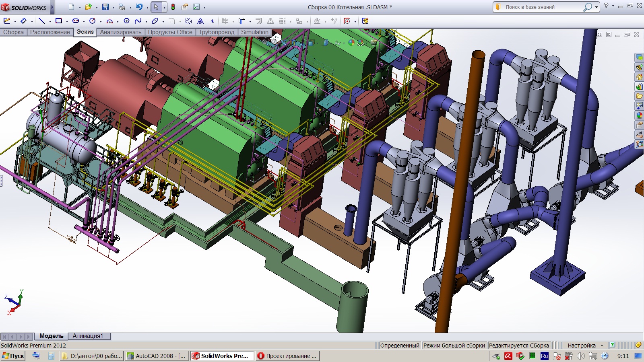This screenshot has width=644, height=362.
Task: Click the knowledge base search field
Action: (539, 7)
